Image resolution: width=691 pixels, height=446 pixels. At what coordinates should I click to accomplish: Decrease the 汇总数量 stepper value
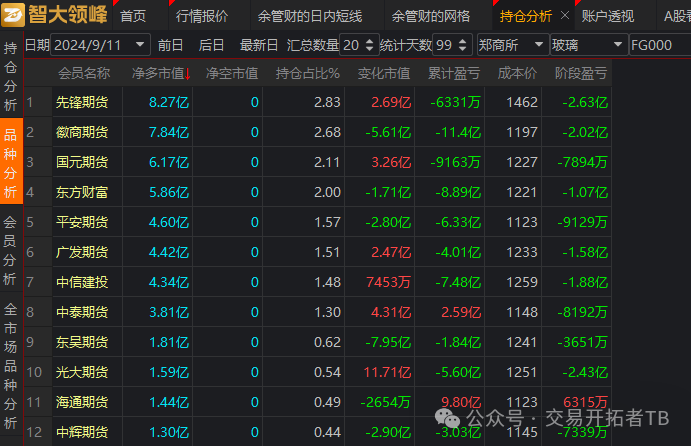point(370,48)
